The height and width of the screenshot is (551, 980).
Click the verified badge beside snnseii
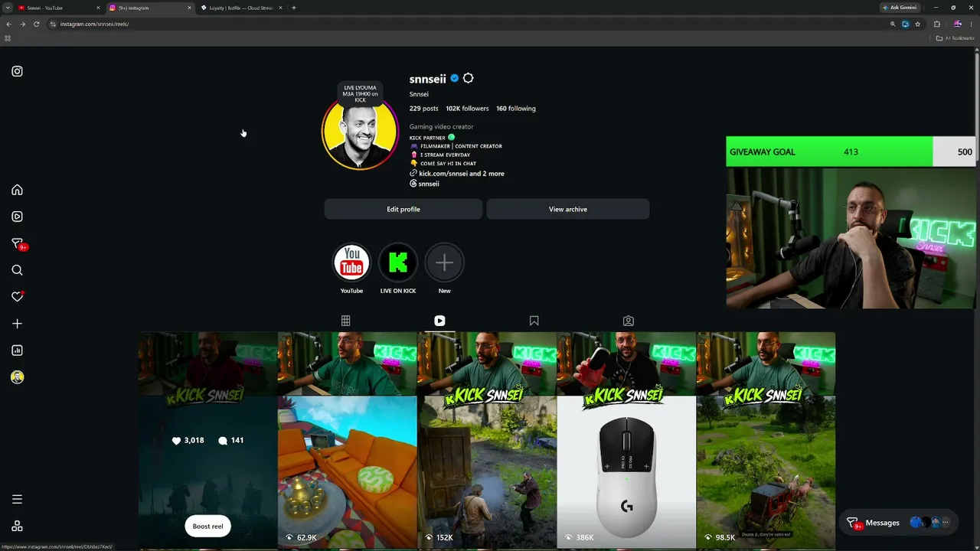tap(454, 78)
